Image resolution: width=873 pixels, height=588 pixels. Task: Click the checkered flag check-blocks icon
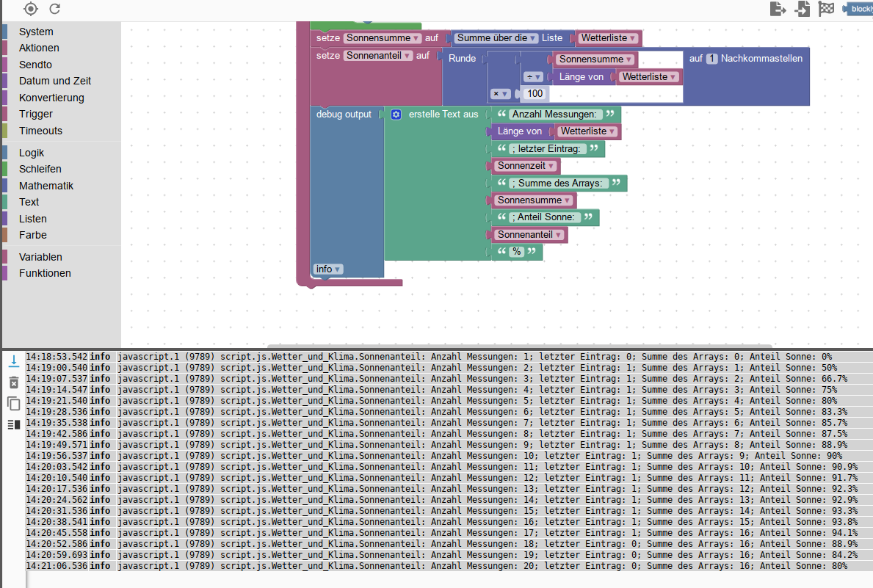[x=826, y=9]
